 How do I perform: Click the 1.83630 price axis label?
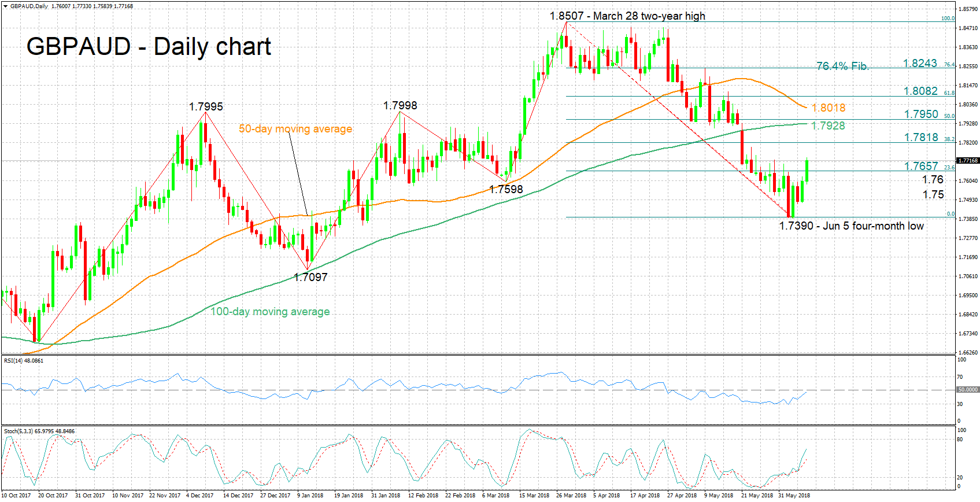point(968,47)
